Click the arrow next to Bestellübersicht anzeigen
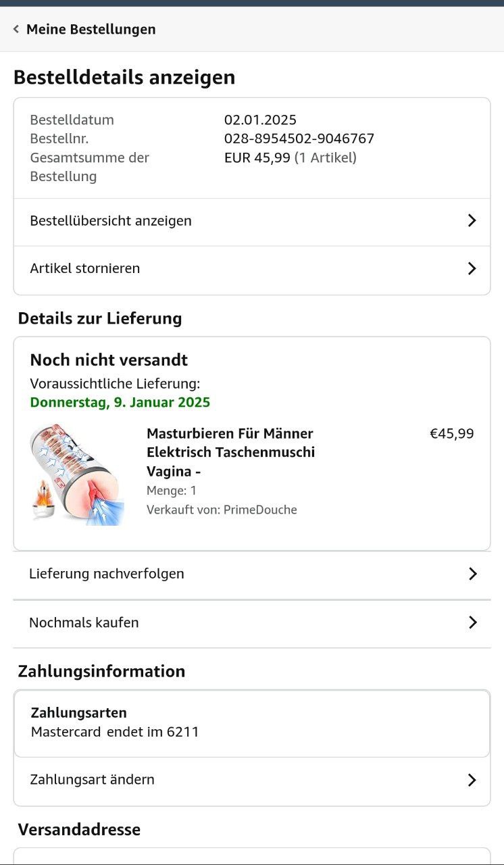This screenshot has height=865, width=504. click(472, 221)
